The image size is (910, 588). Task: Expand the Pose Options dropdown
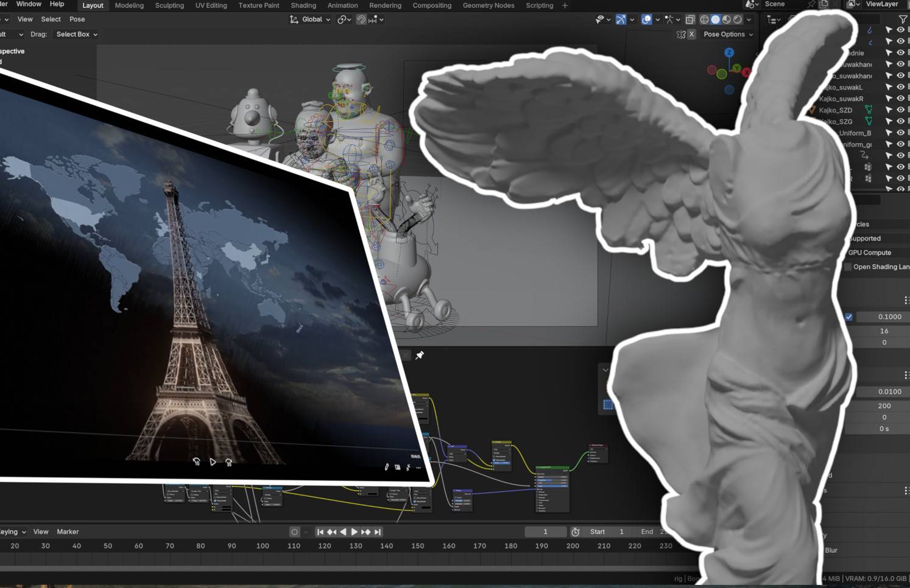(728, 35)
